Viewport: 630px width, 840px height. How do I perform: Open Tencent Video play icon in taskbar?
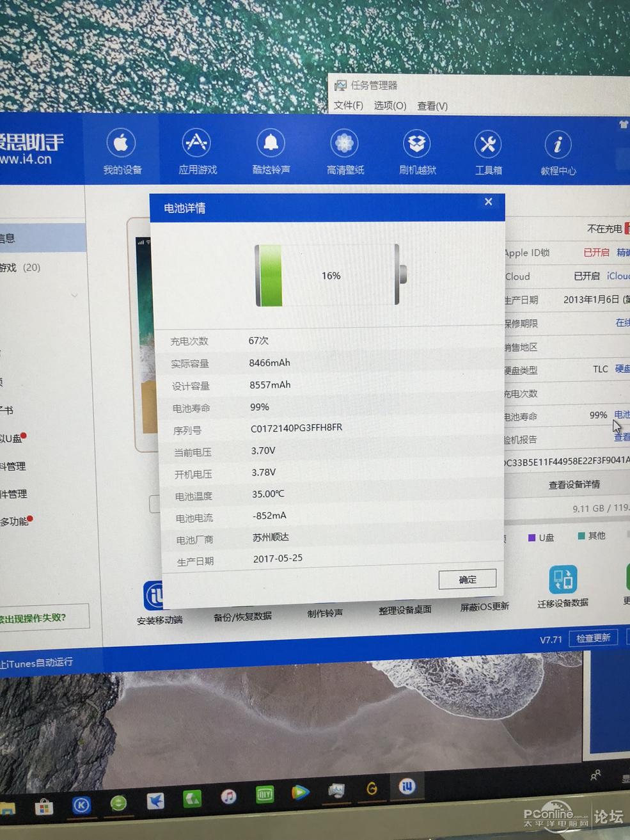[300, 793]
